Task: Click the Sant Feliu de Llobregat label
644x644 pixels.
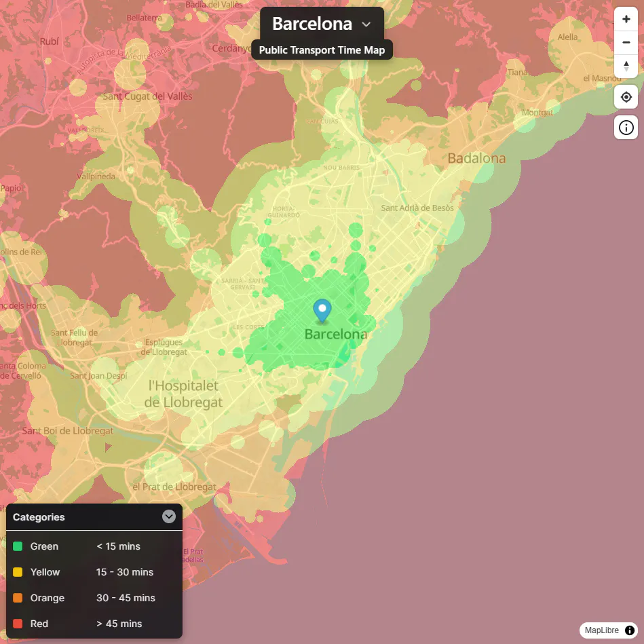Action: 75,337
